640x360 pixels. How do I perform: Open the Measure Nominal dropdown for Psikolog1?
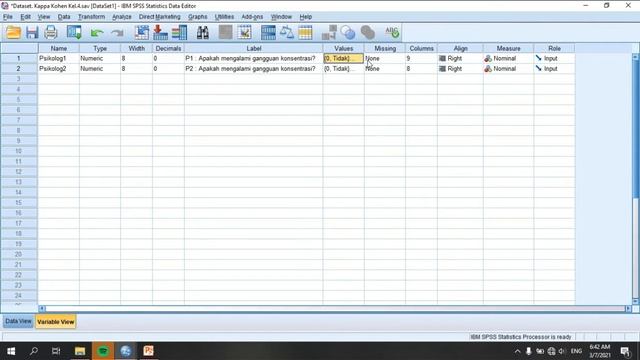tap(508, 58)
